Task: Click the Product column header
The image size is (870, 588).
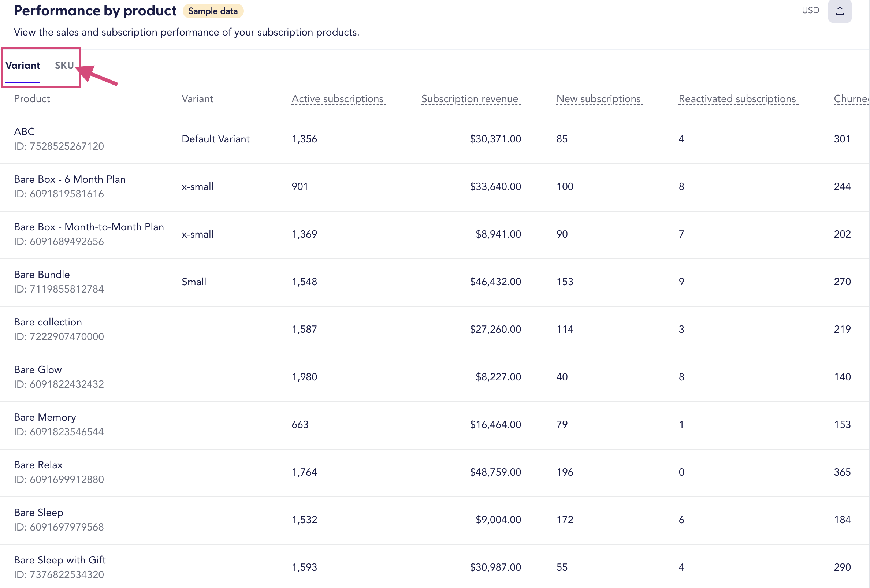Action: coord(32,99)
